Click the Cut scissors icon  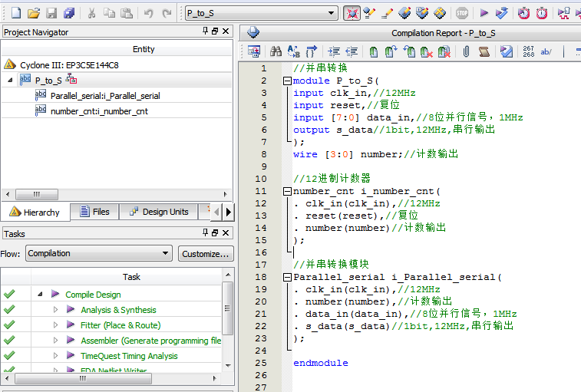(91, 13)
